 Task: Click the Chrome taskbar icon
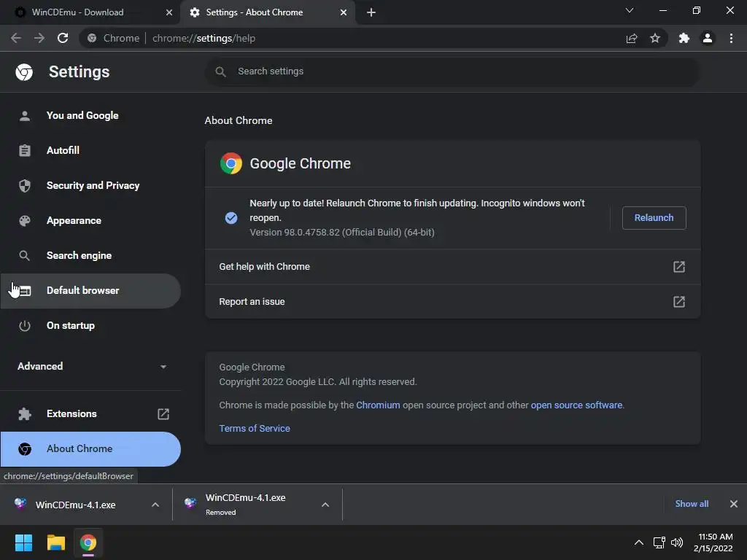(x=88, y=542)
